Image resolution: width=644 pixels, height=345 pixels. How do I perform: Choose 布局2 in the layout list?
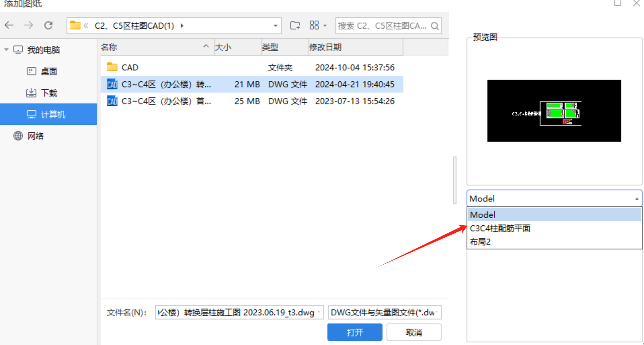pos(554,241)
